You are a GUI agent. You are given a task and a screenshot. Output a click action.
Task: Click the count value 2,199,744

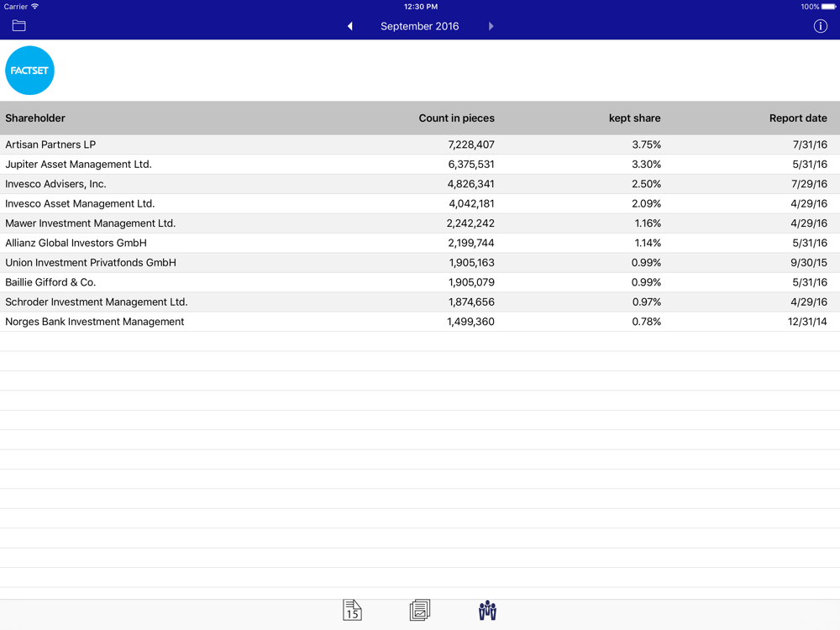[x=471, y=244]
